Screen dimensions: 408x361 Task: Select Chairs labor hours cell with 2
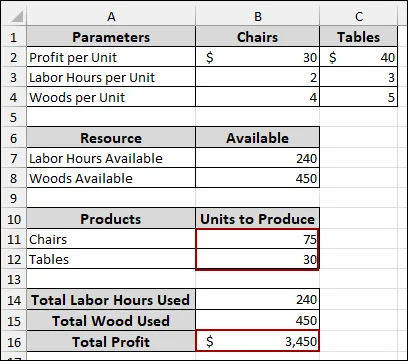click(x=257, y=77)
